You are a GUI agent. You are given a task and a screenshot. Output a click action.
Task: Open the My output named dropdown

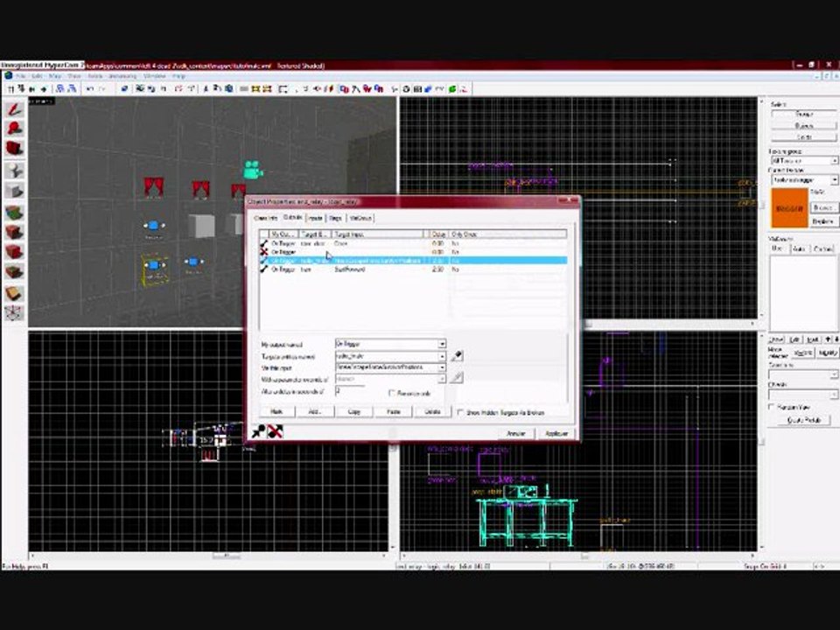pyautogui.click(x=442, y=344)
